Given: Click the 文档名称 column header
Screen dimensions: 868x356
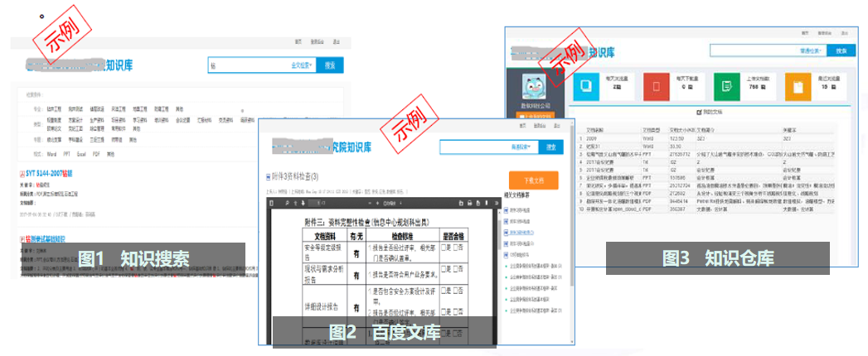Looking at the screenshot, I should [x=594, y=129].
